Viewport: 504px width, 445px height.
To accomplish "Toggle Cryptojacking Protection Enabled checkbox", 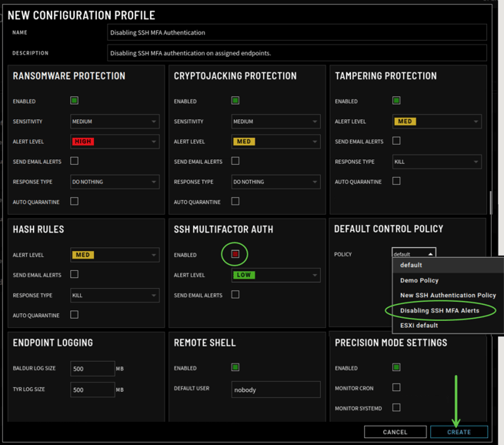I will pyautogui.click(x=235, y=101).
